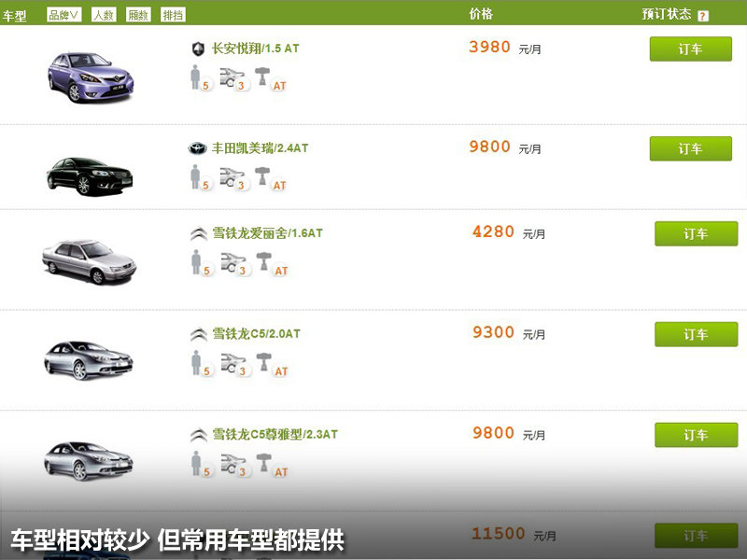Open the 雪铁龙C5尊雅型/2.3AT car link
Viewport: 747px width, 560px height.
click(275, 434)
